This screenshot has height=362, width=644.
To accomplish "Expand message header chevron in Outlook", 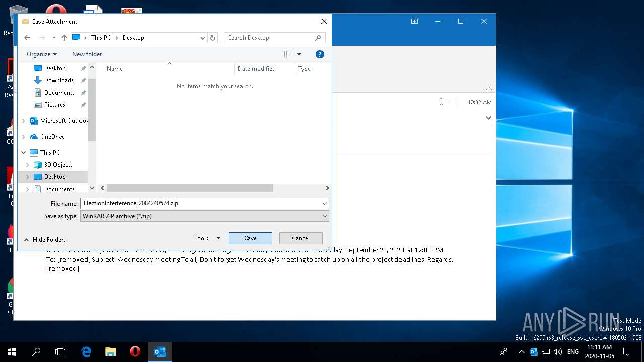I will click(488, 118).
